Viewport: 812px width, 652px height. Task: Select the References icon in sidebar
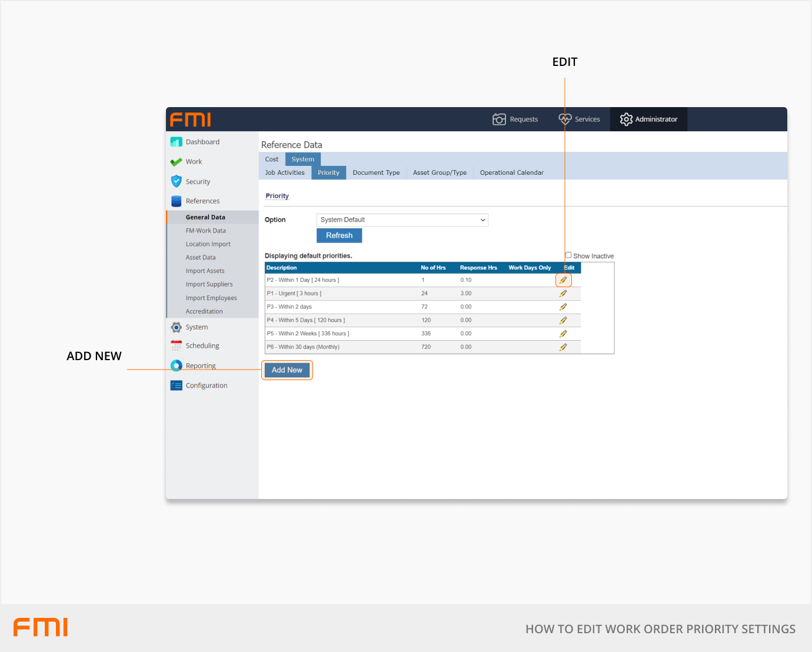[x=202, y=201]
